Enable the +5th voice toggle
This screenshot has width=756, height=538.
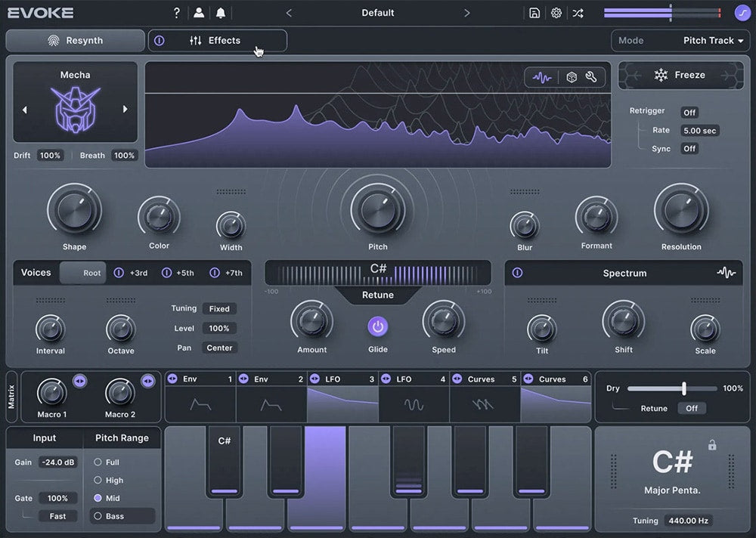point(166,273)
